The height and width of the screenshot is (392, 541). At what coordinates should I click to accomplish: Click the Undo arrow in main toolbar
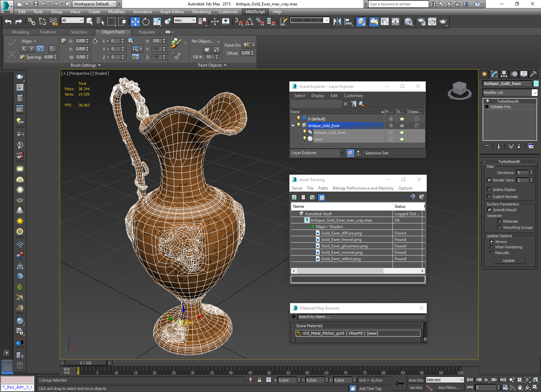(x=8, y=22)
